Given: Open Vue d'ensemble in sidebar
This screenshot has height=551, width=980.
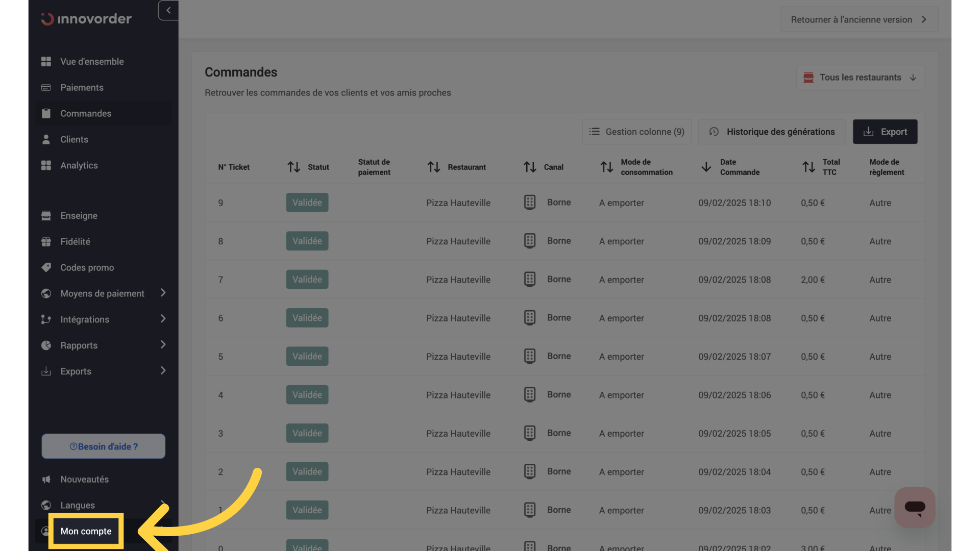Looking at the screenshot, I should tap(92, 61).
